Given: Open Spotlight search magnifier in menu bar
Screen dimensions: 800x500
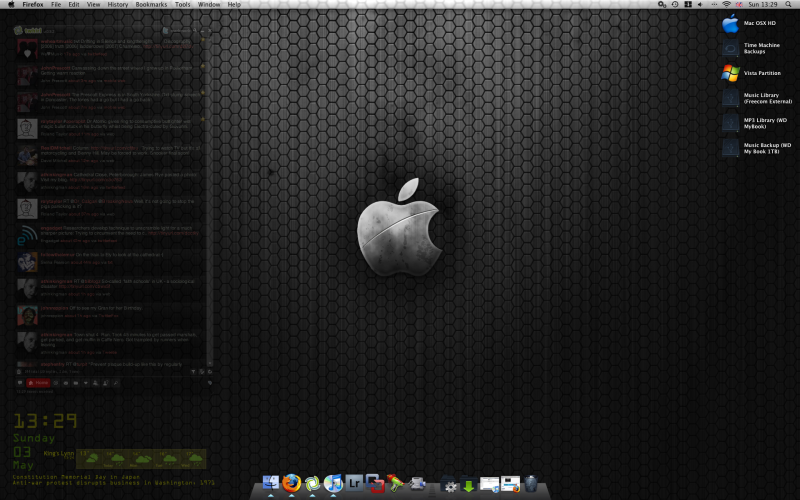Looking at the screenshot, I should 789,5.
